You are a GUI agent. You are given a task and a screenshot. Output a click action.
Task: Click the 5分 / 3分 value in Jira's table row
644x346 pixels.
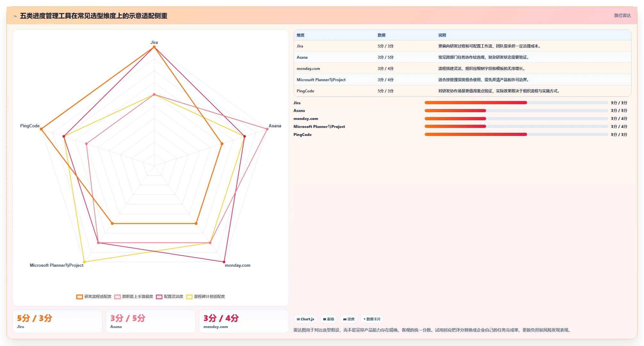point(386,46)
